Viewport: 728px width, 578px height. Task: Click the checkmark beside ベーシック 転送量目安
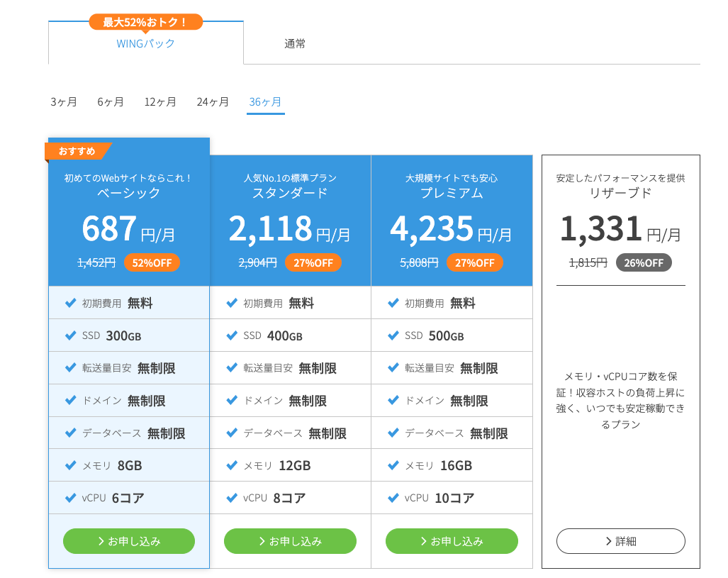[71, 368]
